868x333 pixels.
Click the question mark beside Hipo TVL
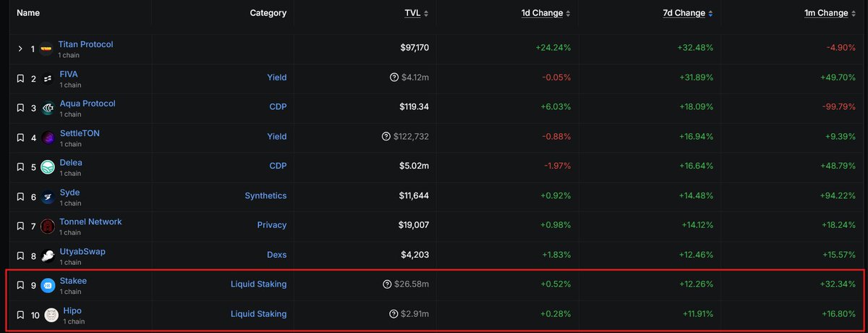(x=393, y=313)
